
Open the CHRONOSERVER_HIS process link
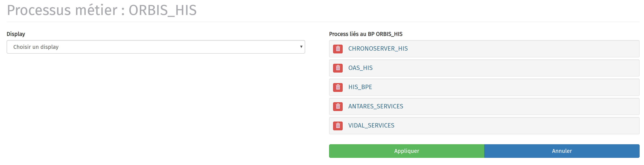click(378, 49)
